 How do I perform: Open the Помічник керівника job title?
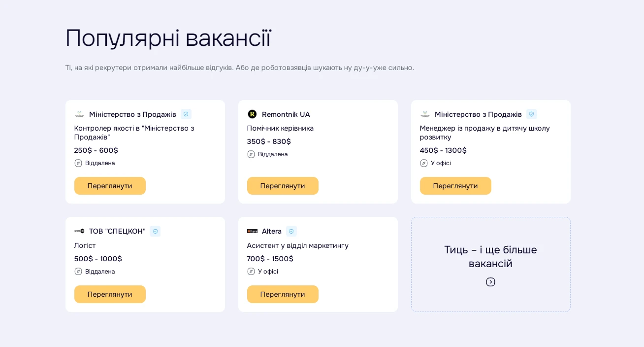(280, 128)
